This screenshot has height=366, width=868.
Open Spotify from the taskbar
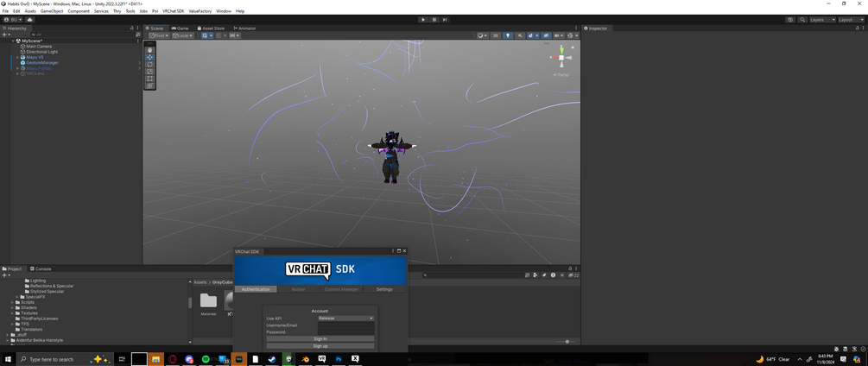pyautogui.click(x=206, y=359)
